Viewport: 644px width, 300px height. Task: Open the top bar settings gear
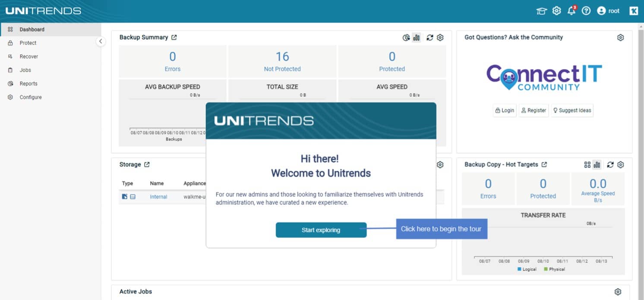[557, 11]
